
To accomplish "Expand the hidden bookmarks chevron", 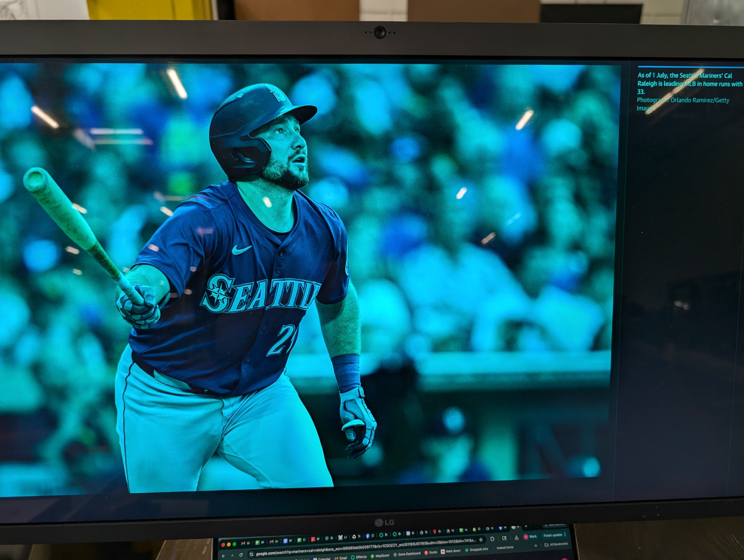I will (535, 546).
